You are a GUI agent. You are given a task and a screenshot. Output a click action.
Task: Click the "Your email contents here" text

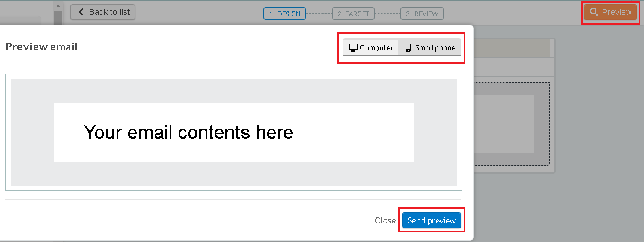pyautogui.click(x=188, y=132)
